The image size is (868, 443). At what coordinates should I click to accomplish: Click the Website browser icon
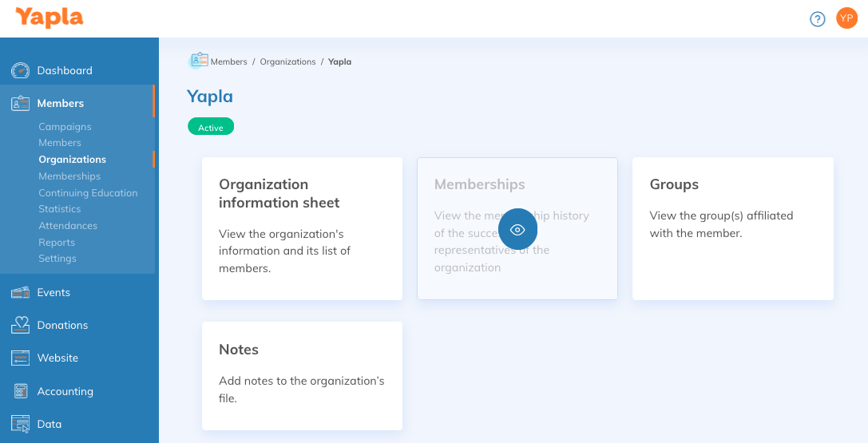[x=21, y=358]
